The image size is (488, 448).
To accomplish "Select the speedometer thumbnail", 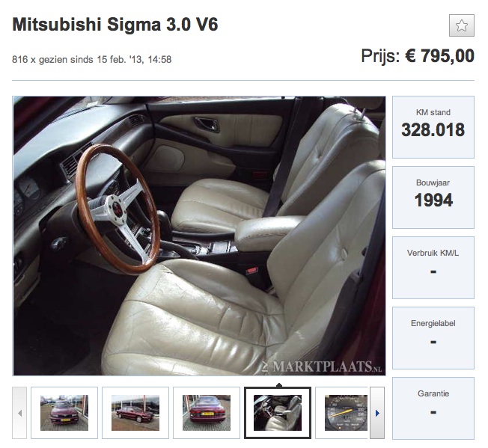I will coord(342,413).
